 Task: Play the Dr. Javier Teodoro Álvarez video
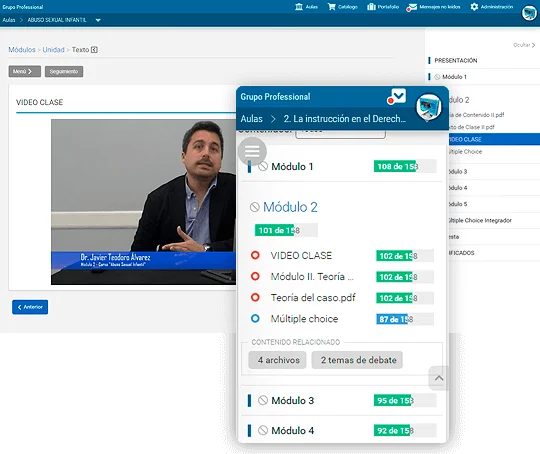144,202
